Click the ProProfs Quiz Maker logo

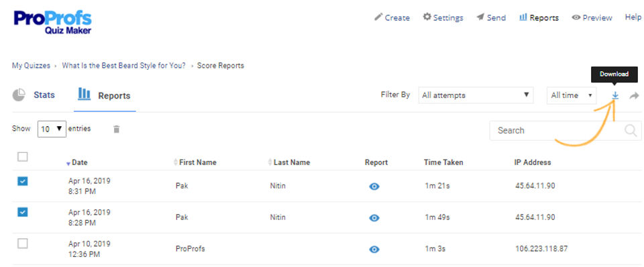(x=52, y=21)
